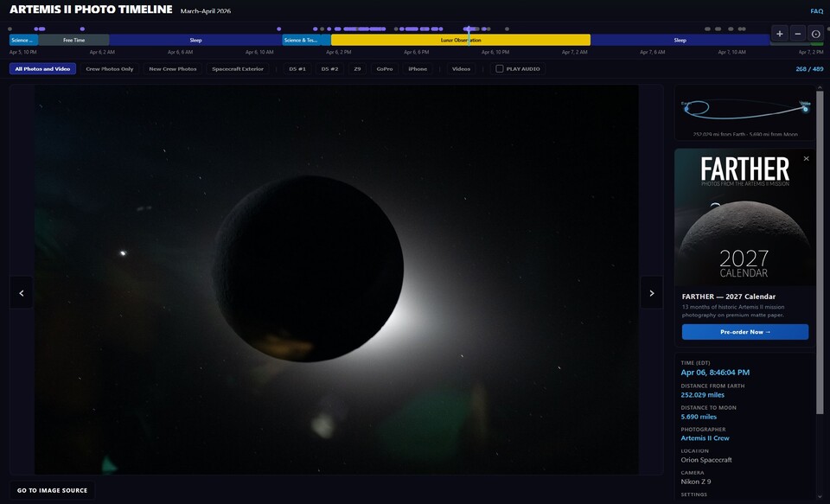Zoom in the timeline with plus button

point(779,34)
